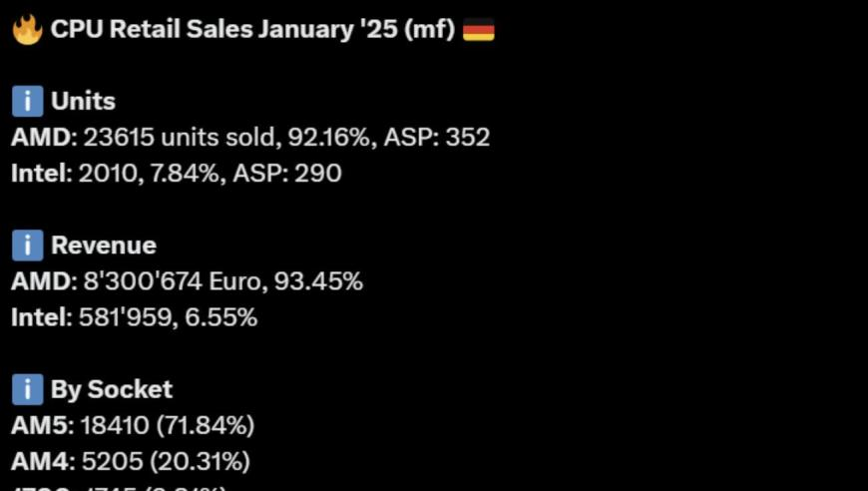Click the Revenue heading
The width and height of the screenshot is (868, 491).
104,245
